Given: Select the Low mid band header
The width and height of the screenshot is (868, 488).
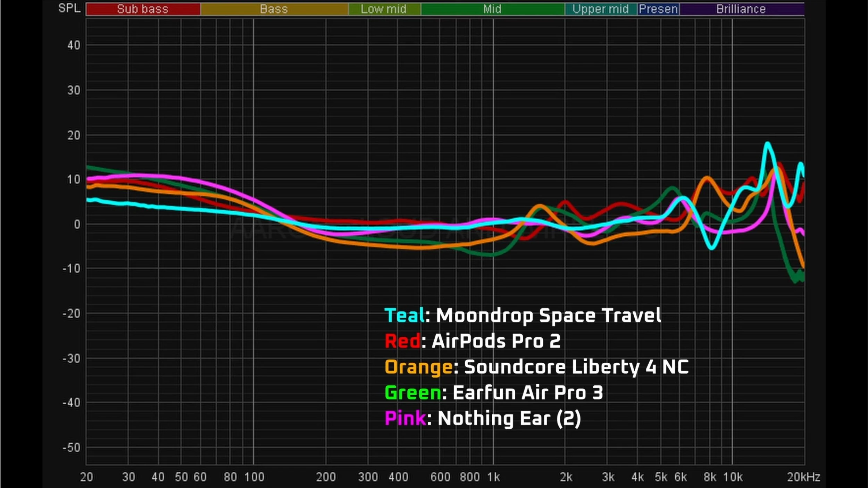Looking at the screenshot, I should pyautogui.click(x=384, y=9).
